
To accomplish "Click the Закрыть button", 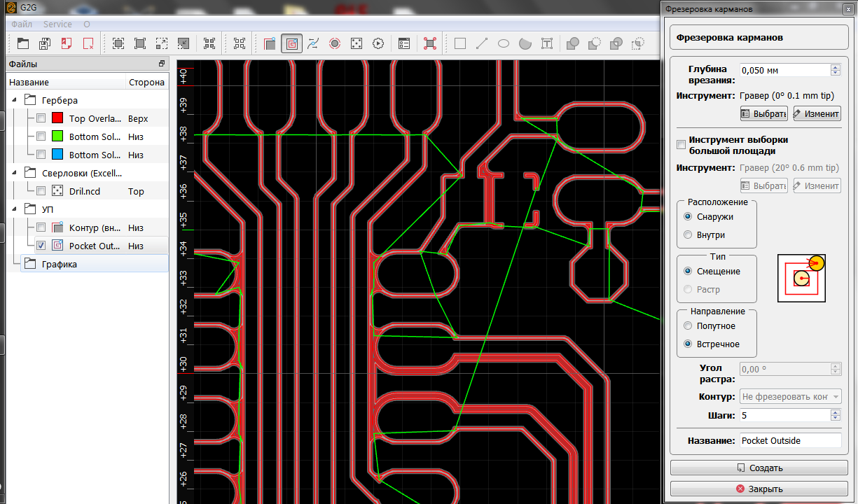I will (760, 489).
